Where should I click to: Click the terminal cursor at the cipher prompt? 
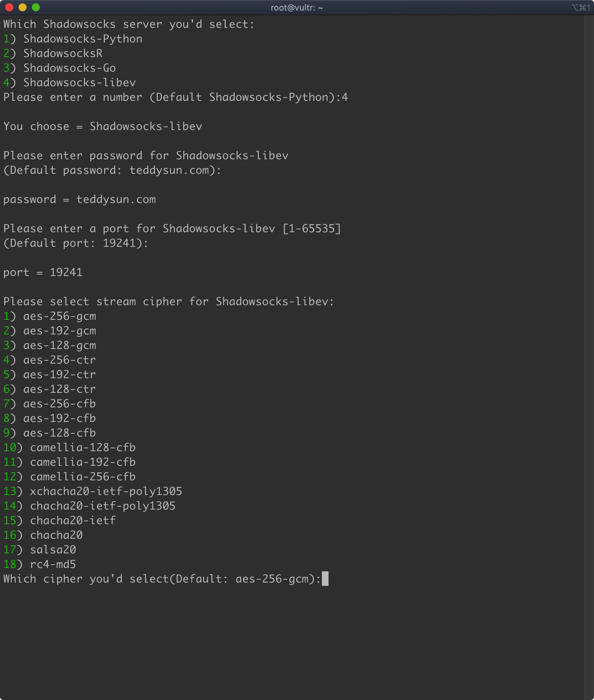(x=325, y=579)
